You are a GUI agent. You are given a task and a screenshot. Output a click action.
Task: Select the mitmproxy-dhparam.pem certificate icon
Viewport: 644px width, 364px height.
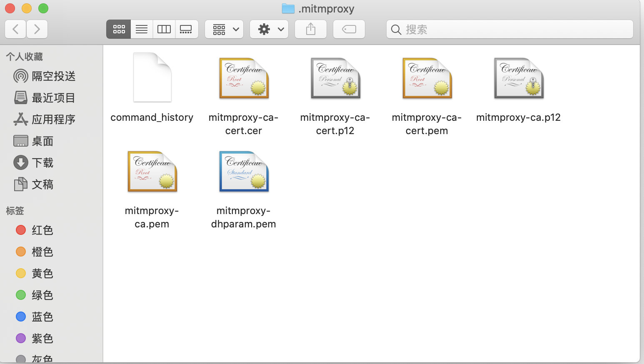click(244, 171)
